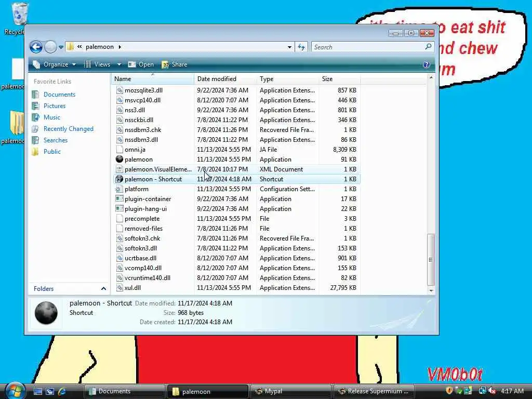The width and height of the screenshot is (532, 399).
Task: Expand the address bar history dropdown
Action: (289, 47)
